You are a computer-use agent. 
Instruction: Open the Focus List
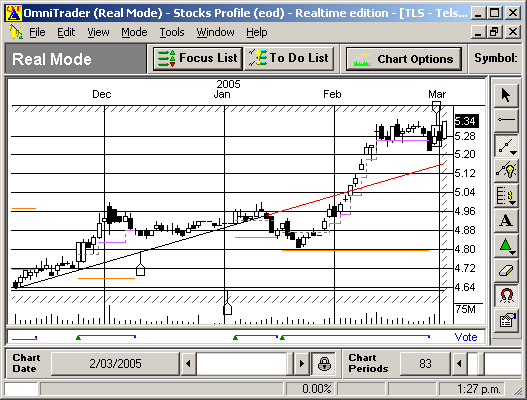pyautogui.click(x=198, y=59)
